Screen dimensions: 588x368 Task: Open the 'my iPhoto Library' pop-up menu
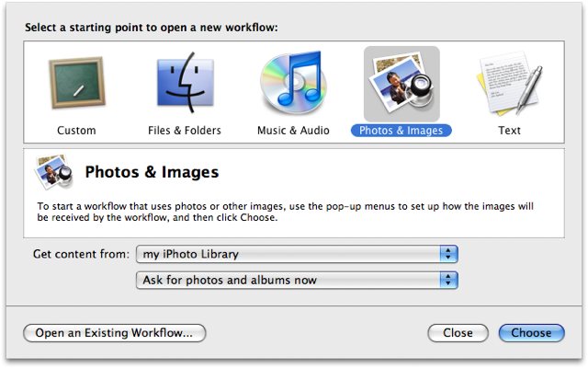(x=297, y=254)
